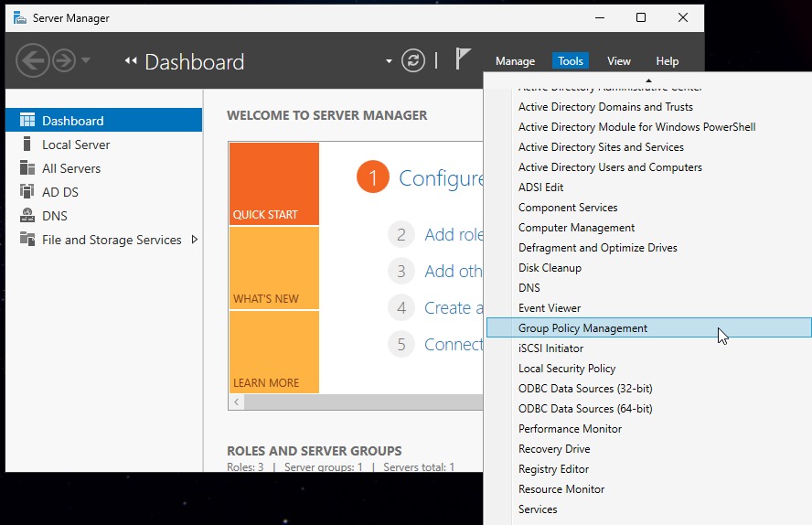Viewport: 812px width, 525px height.
Task: Maximize the Server Manager window
Action: coord(641,17)
